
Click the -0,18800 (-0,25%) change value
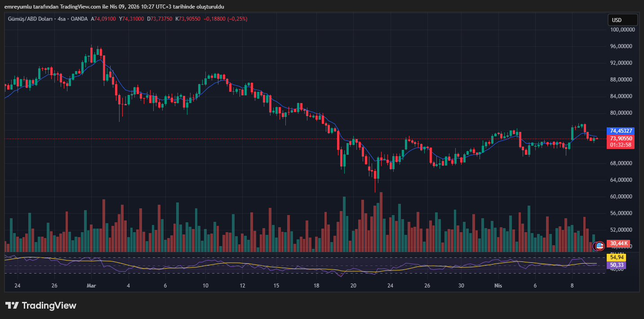tap(225, 19)
